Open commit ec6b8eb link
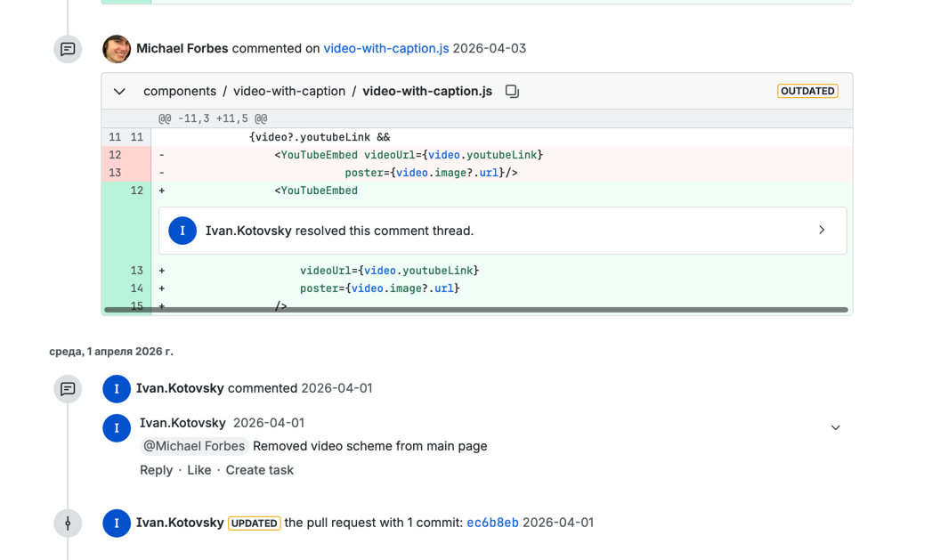The height and width of the screenshot is (560, 932). (x=492, y=523)
